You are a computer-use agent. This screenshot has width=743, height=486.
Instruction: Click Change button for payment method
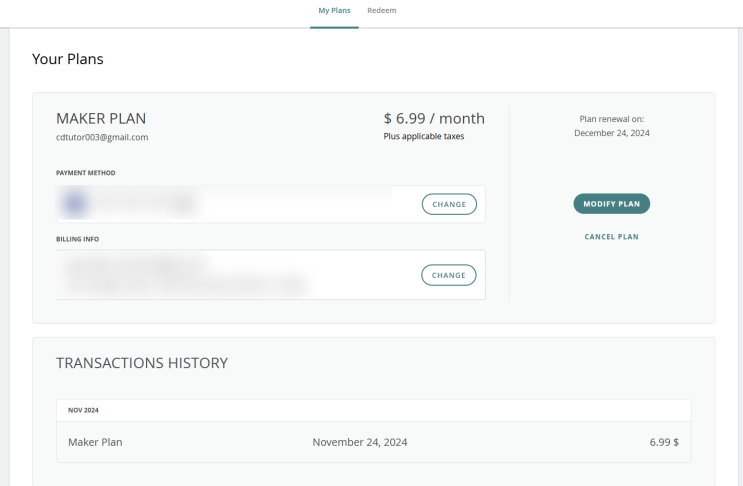(x=449, y=204)
